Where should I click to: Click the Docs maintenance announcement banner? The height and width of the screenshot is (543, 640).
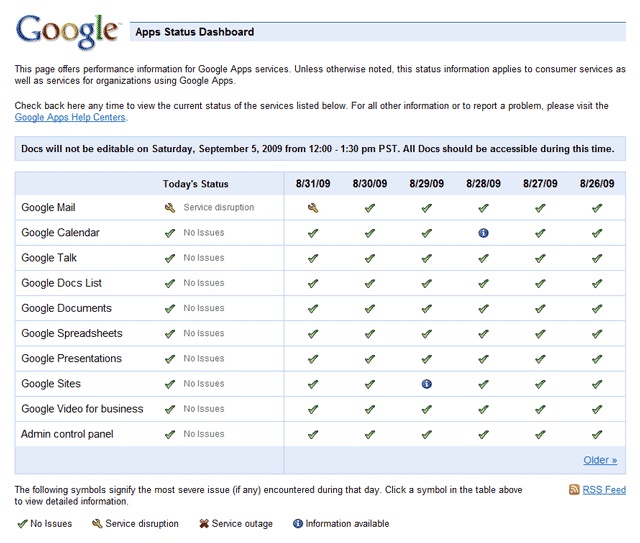320,149
